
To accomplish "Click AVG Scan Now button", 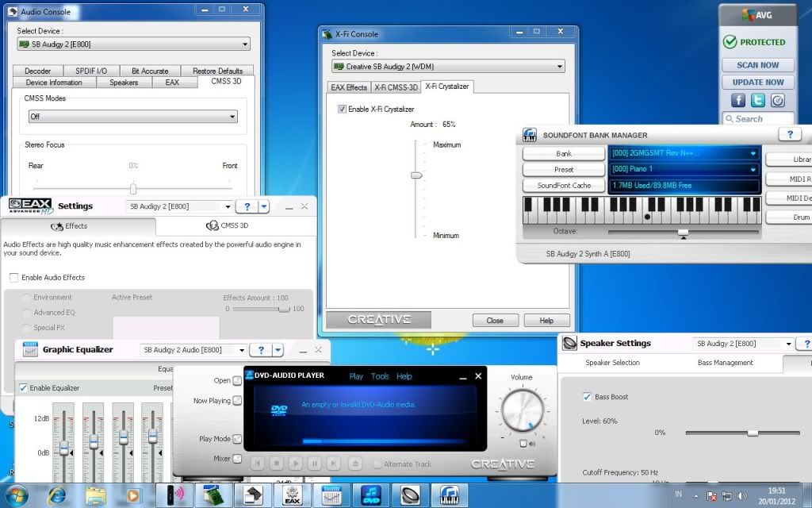I will [x=757, y=65].
